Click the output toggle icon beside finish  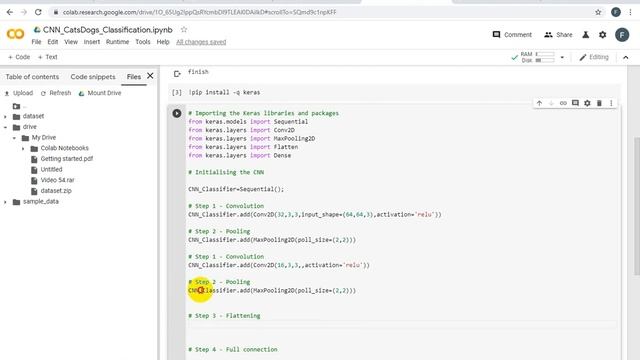[177, 74]
